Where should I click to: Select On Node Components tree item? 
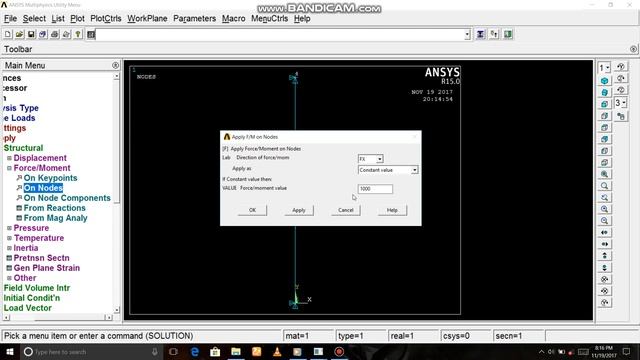[67, 198]
